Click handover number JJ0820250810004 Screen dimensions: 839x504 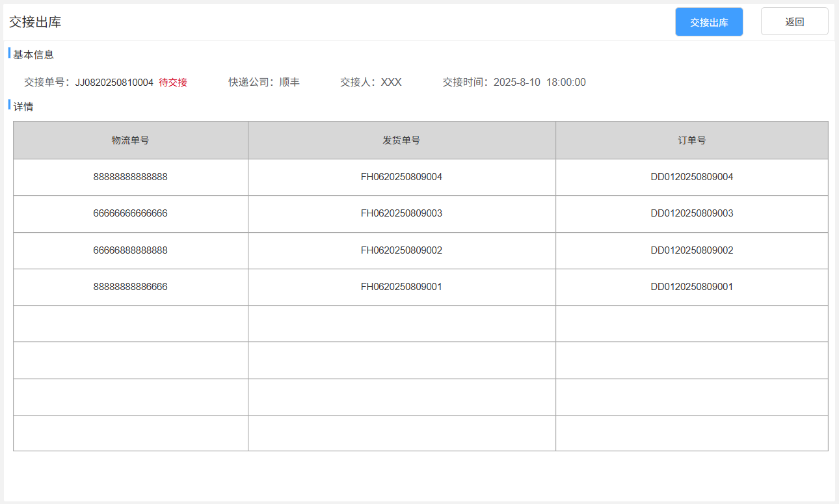coord(114,83)
